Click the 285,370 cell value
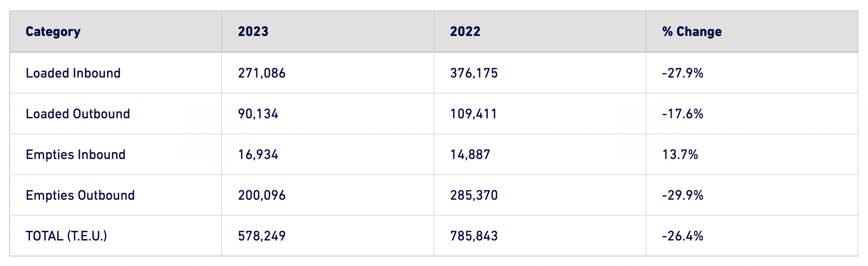This screenshot has height=266, width=868. (474, 195)
